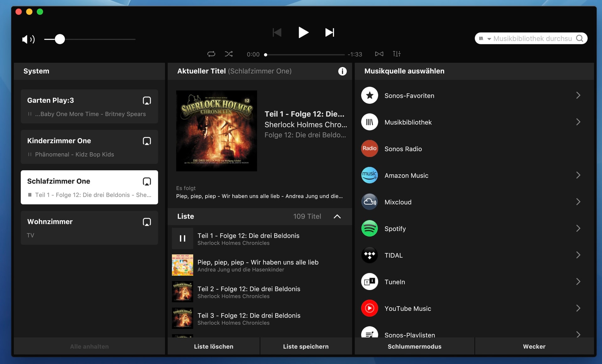This screenshot has width=602, height=364.
Task: Open the Spotify music source
Action: pos(395,229)
